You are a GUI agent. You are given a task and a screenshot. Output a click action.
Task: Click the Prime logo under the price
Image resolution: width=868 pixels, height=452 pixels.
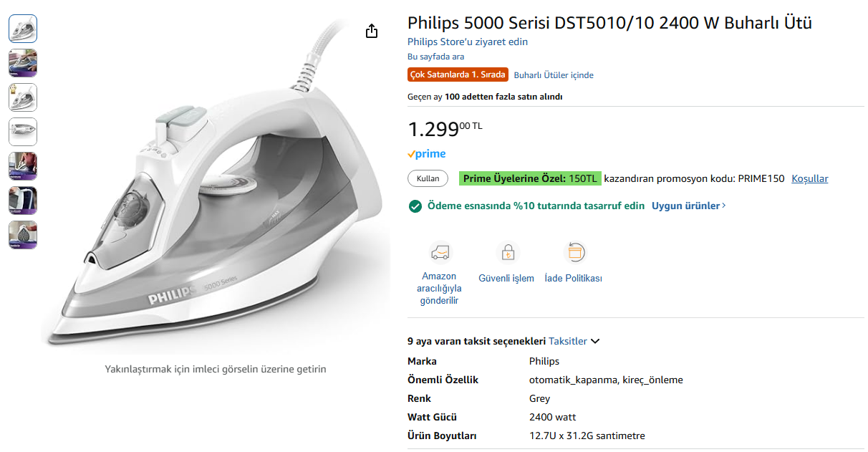[x=427, y=154]
